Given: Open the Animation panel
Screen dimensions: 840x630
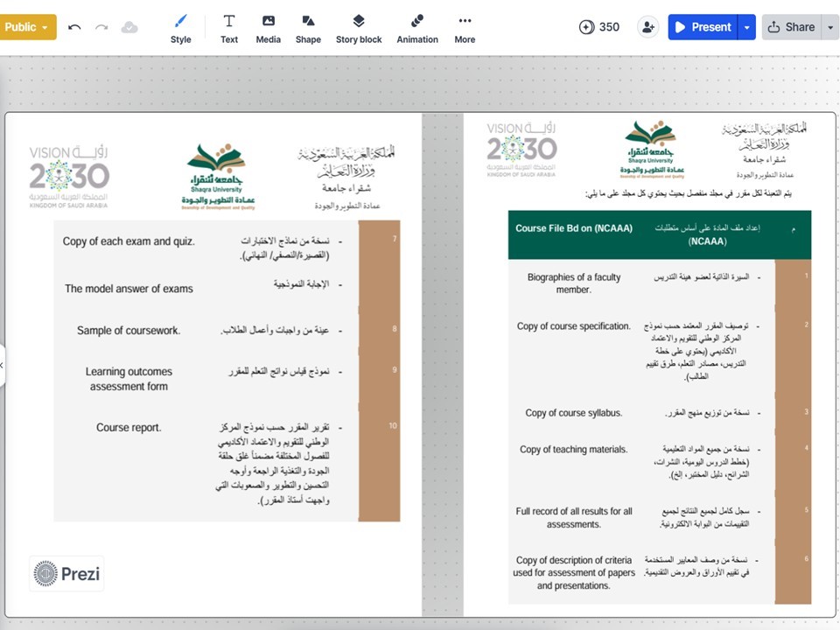Looking at the screenshot, I should click(x=417, y=28).
